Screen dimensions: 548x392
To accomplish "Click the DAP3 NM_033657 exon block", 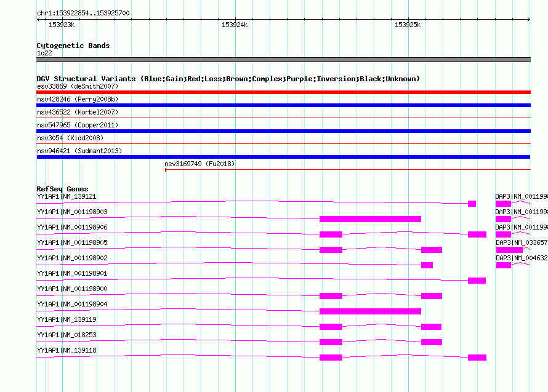I will pyautogui.click(x=510, y=250).
